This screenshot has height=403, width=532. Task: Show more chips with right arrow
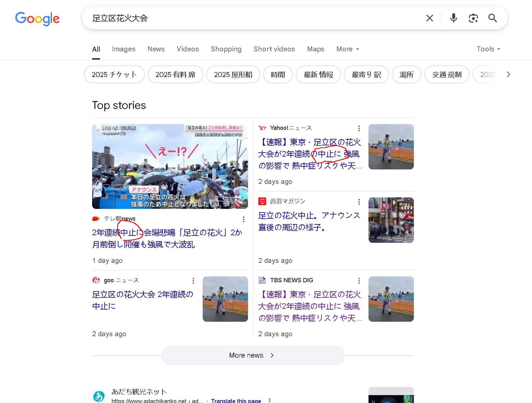[x=508, y=75]
